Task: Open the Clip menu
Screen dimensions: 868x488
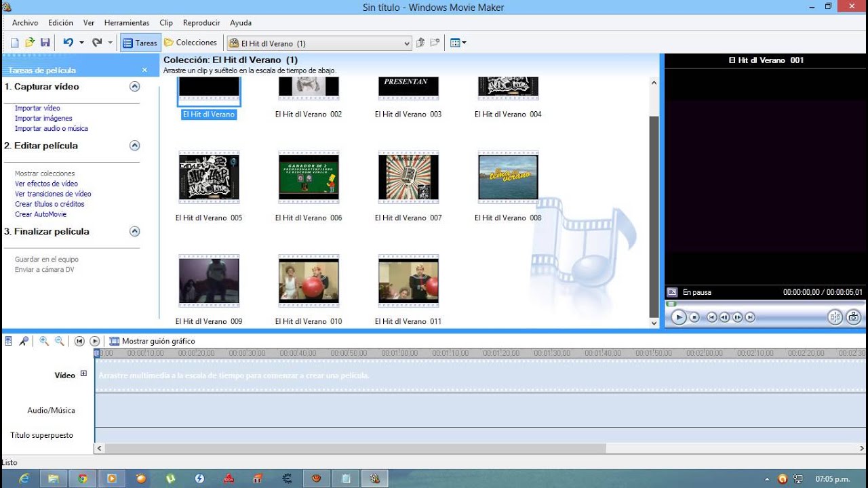Action: 166,23
